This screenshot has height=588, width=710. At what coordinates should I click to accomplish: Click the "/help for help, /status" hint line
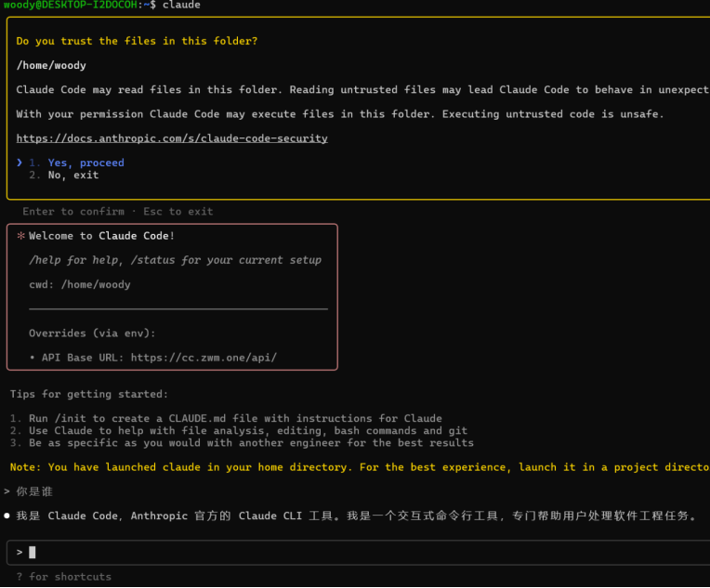[x=176, y=260]
